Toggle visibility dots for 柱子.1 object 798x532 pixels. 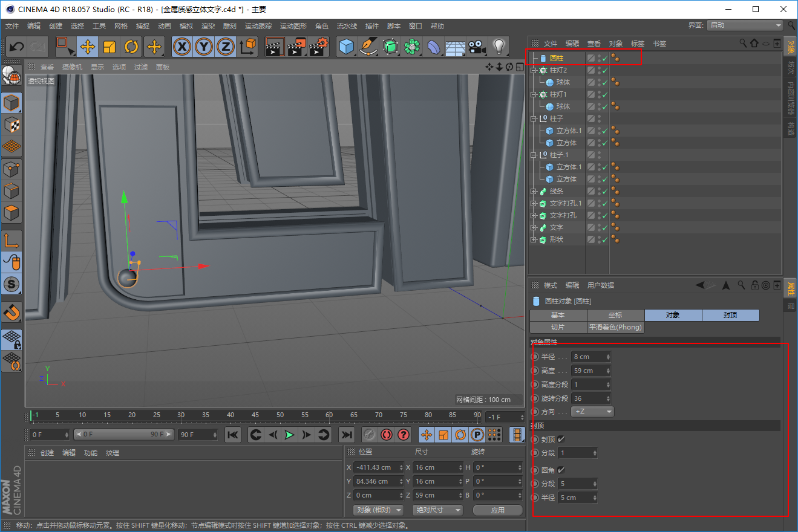(x=599, y=155)
